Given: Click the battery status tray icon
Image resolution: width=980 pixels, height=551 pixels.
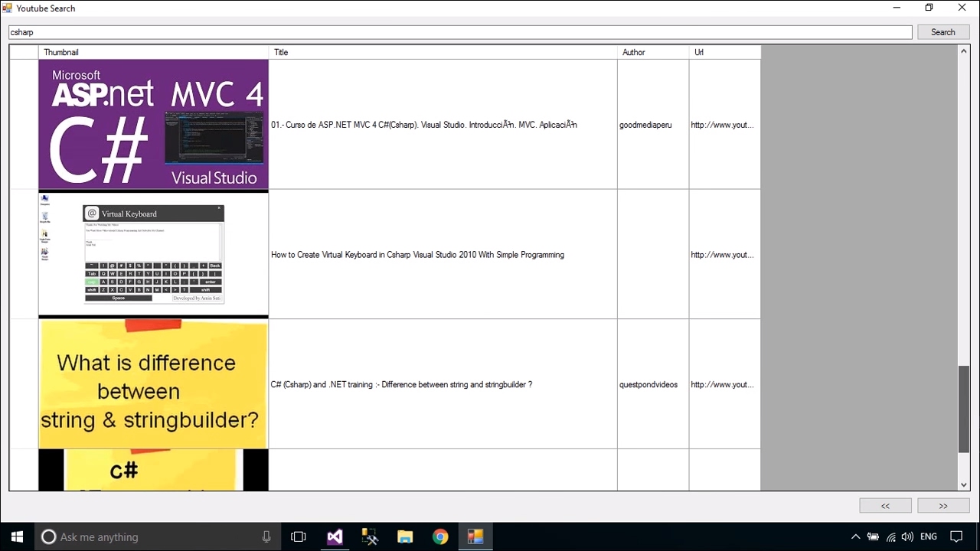Looking at the screenshot, I should (873, 536).
